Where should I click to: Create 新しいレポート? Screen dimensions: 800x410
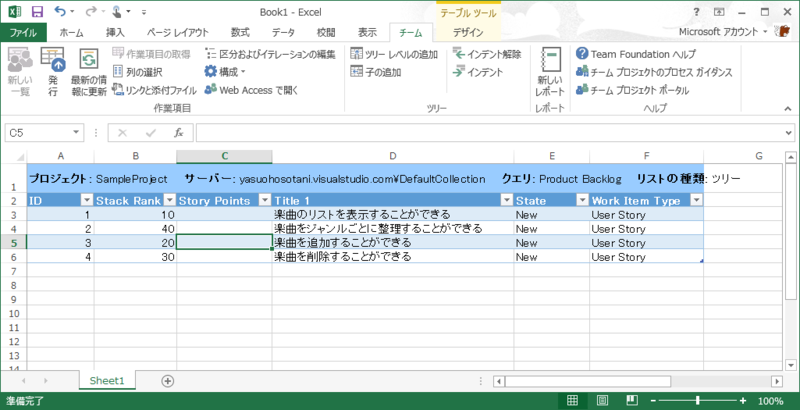(550, 71)
